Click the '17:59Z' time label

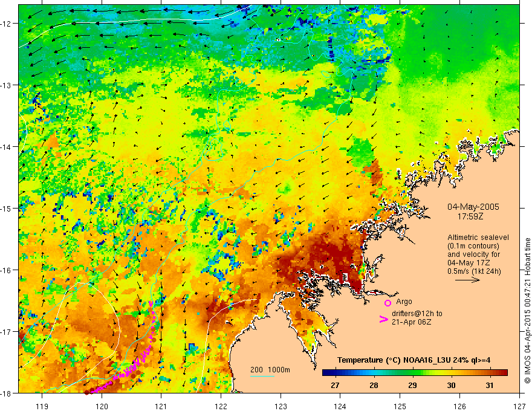click(470, 216)
